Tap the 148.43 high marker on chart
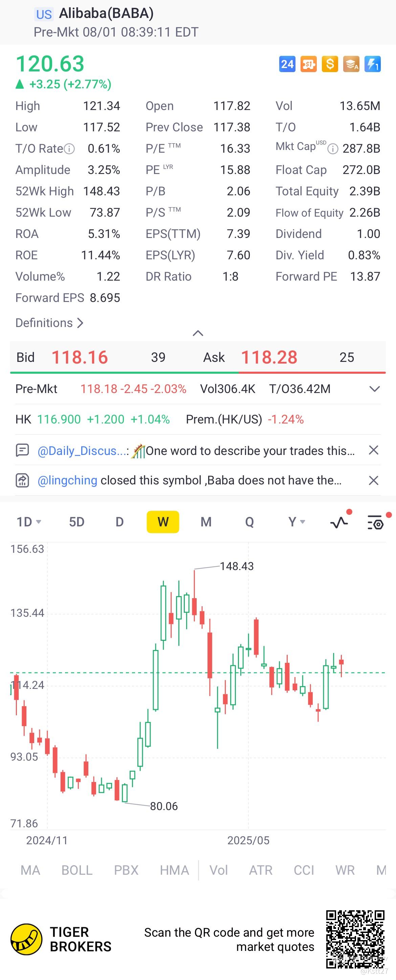396x980 pixels. 237,566
